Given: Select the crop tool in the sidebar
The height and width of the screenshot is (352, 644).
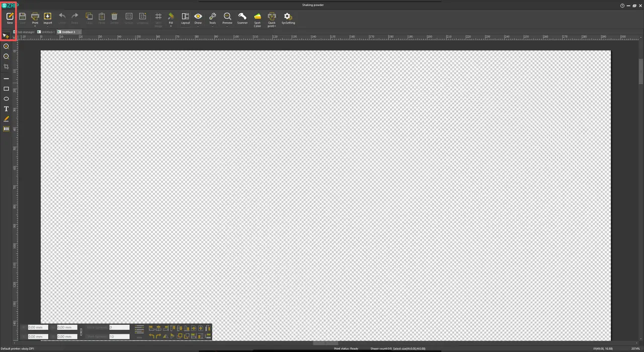Looking at the screenshot, I should coord(6,66).
